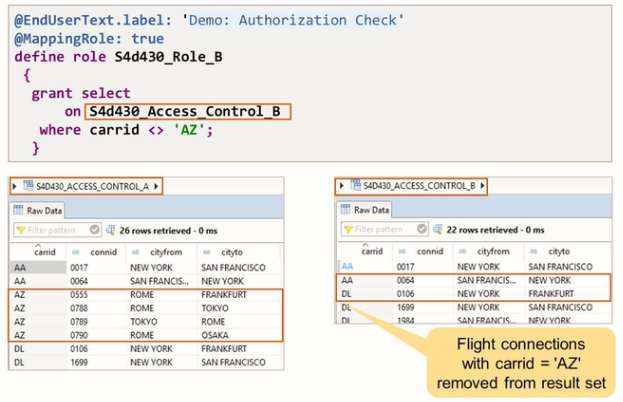Click the S4D430_ACCESS_CONTROL_A table icon
Viewport: 623px width, 402px height.
point(27,186)
